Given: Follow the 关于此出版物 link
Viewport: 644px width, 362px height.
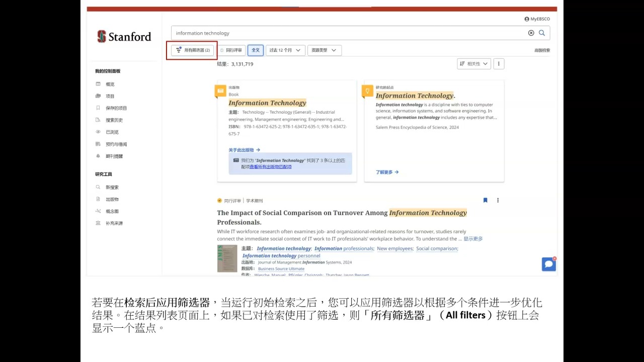Looking at the screenshot, I should [x=245, y=150].
